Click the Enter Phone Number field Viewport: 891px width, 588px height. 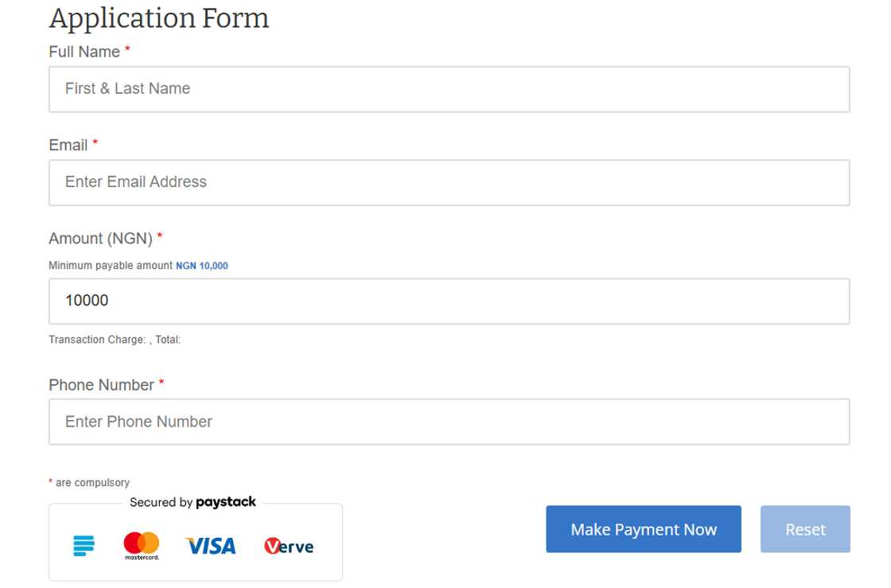(x=449, y=422)
